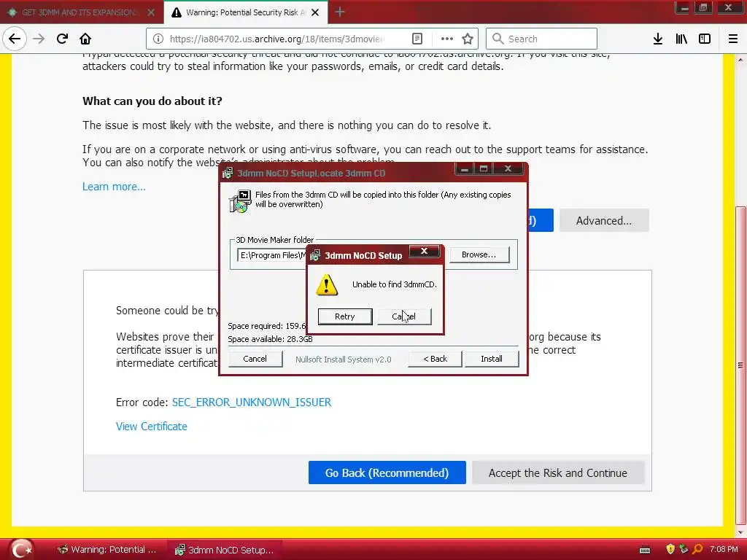The image size is (747, 560).
Task: Click installer Cancel button near Nullsoft label
Action: click(255, 359)
